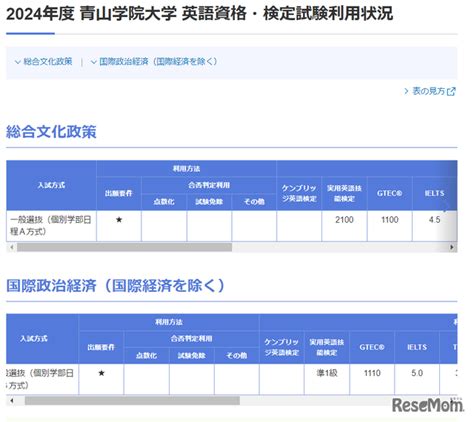474x422 pixels.
Task: Click chevron before 国際政治経済 link
Action: point(94,62)
